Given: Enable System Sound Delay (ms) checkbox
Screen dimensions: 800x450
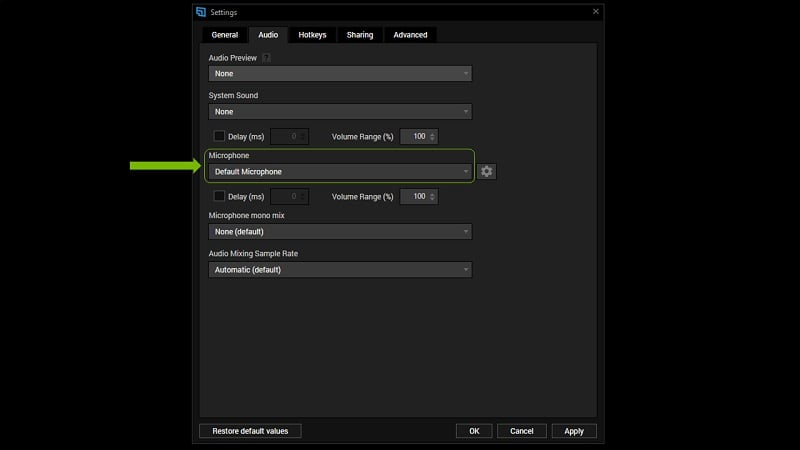Looking at the screenshot, I should (x=219, y=136).
